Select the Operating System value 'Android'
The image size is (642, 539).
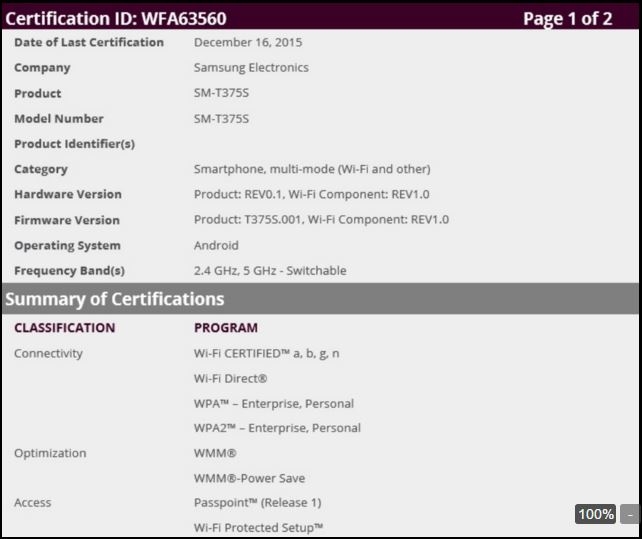216,245
